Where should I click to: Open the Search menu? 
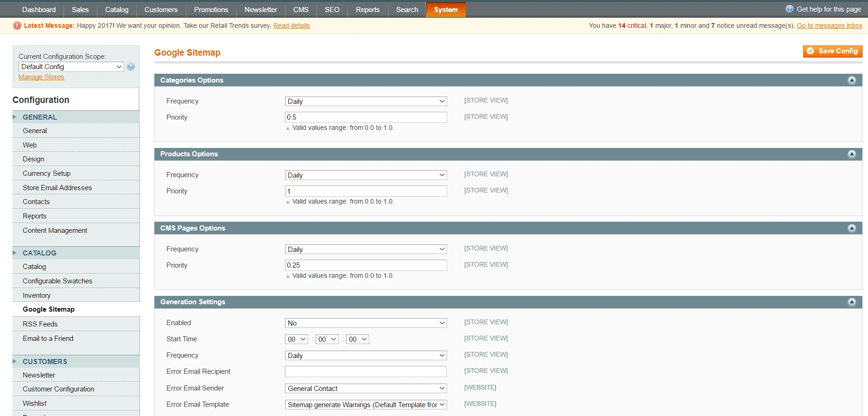coord(407,10)
